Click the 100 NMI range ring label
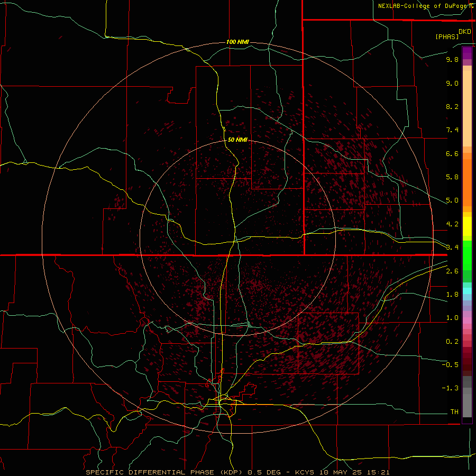Image resolution: width=476 pixels, height=476 pixels. (x=237, y=42)
